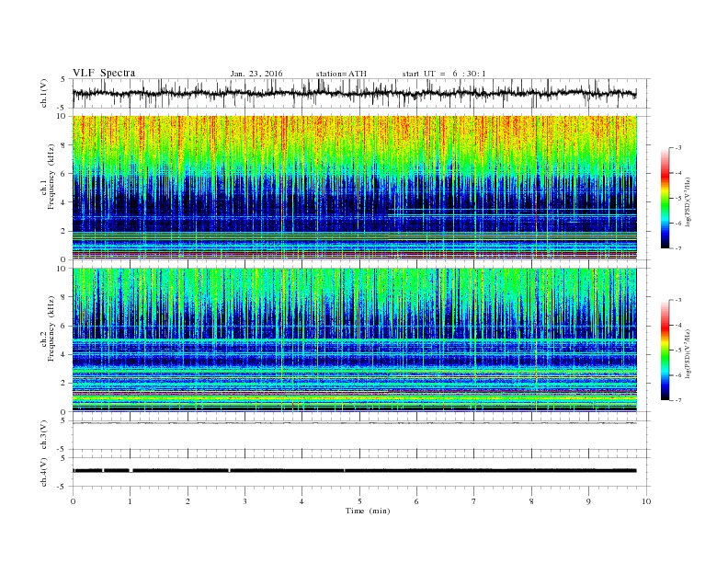
Task: Click the time axis tick label "3"
Action: (x=245, y=501)
